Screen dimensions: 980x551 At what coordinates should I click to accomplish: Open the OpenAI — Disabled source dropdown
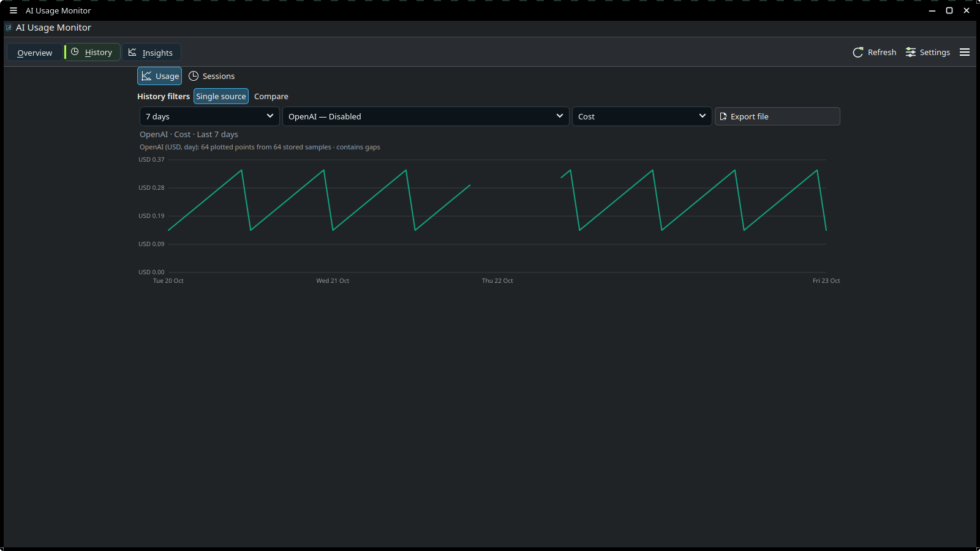(426, 116)
